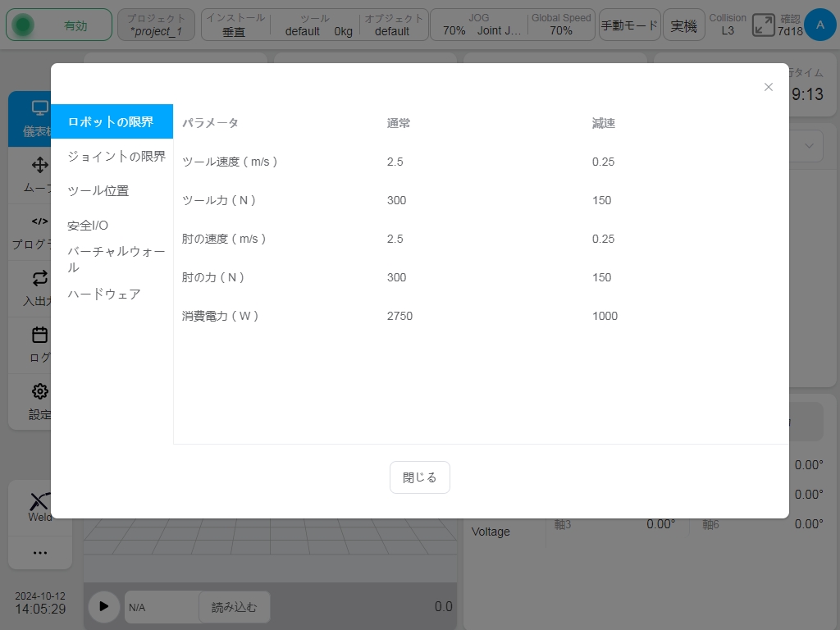
Task: Click the 通常 column header
Action: point(399,123)
